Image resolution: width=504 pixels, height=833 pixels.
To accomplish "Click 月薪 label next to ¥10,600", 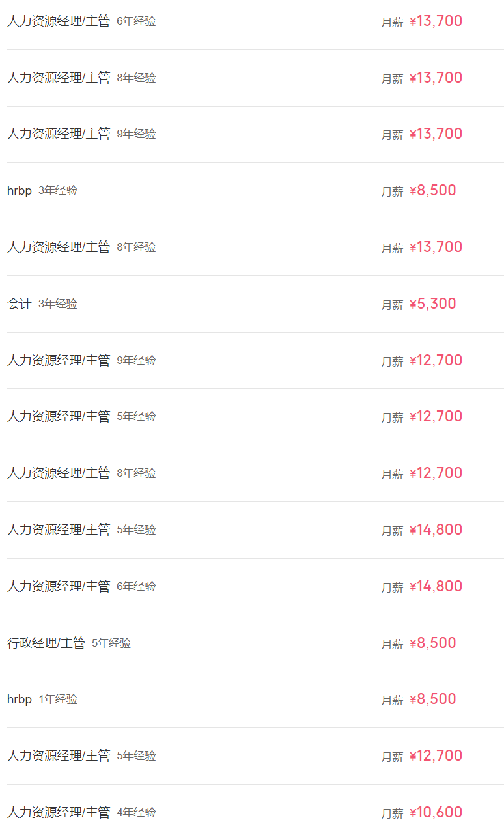I will point(392,813).
